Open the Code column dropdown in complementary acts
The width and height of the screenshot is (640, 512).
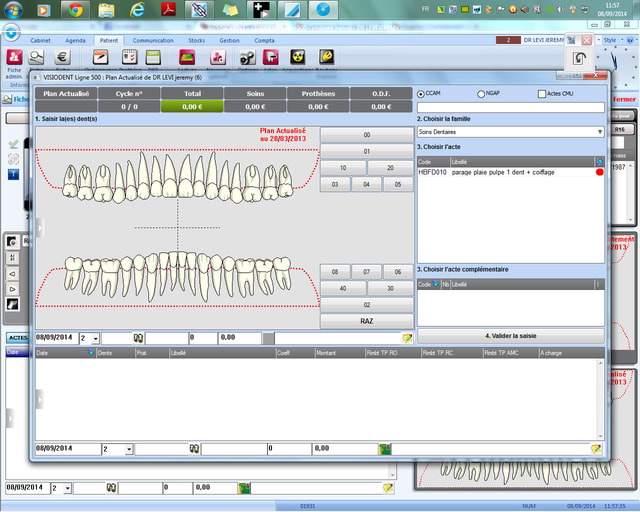[x=435, y=284]
